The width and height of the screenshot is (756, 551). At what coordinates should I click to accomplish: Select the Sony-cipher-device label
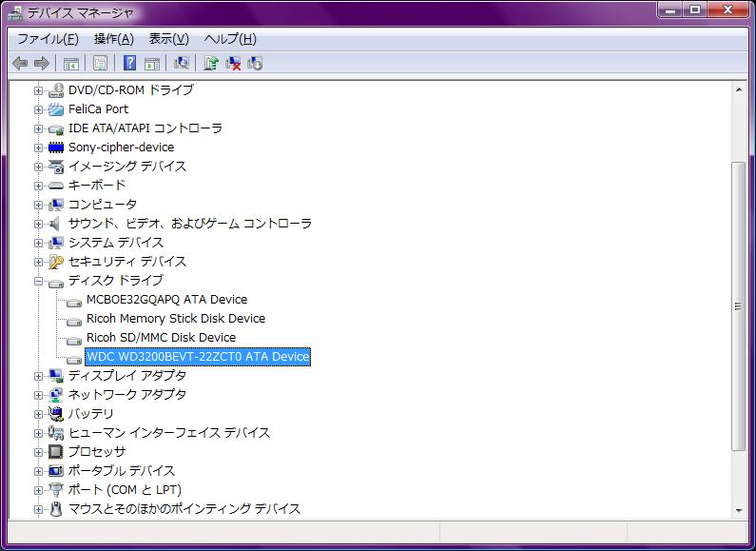click(x=121, y=148)
